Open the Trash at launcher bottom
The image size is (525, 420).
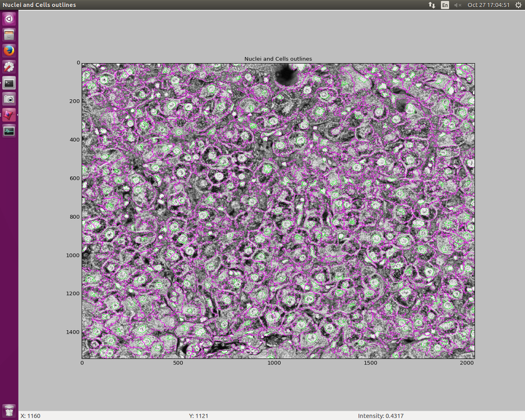9,410
